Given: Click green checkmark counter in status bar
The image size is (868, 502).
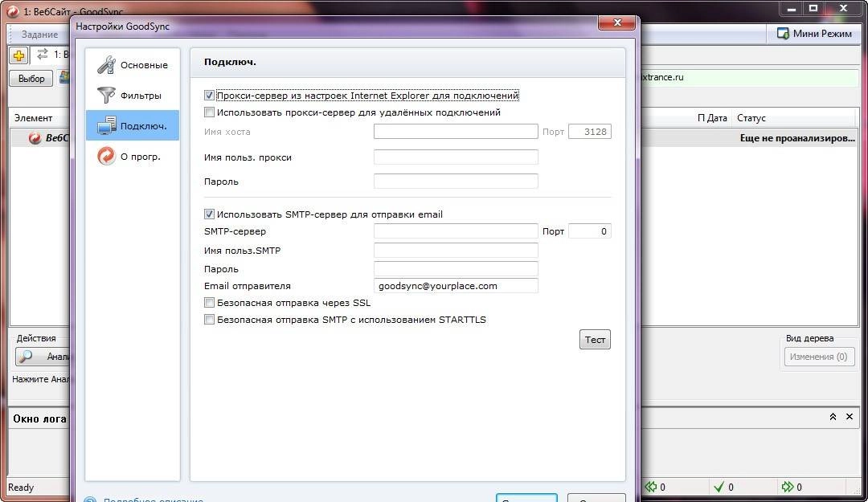Looking at the screenshot, I should coord(724,487).
